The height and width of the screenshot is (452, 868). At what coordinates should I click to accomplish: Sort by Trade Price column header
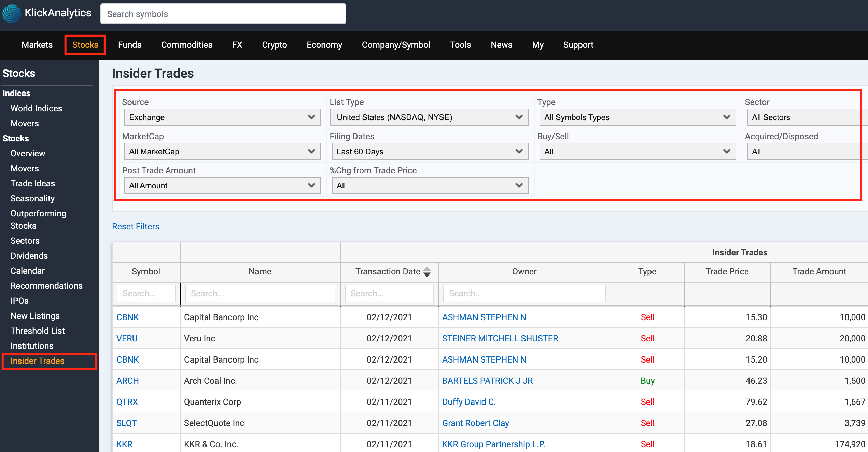tap(727, 272)
